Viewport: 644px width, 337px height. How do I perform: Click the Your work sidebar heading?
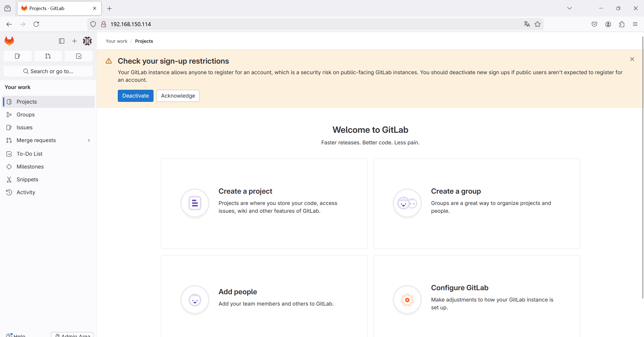[x=18, y=87]
